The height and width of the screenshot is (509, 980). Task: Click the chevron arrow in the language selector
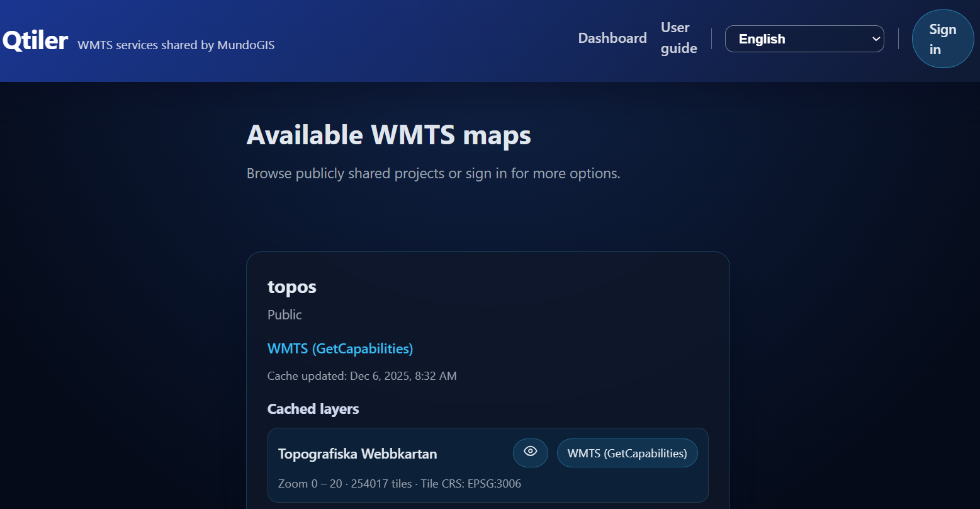tap(876, 39)
